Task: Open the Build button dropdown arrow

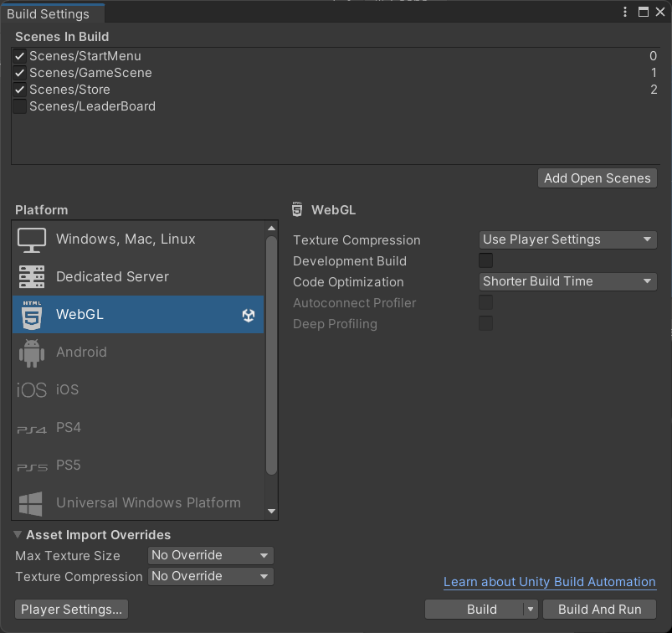Action: (531, 610)
